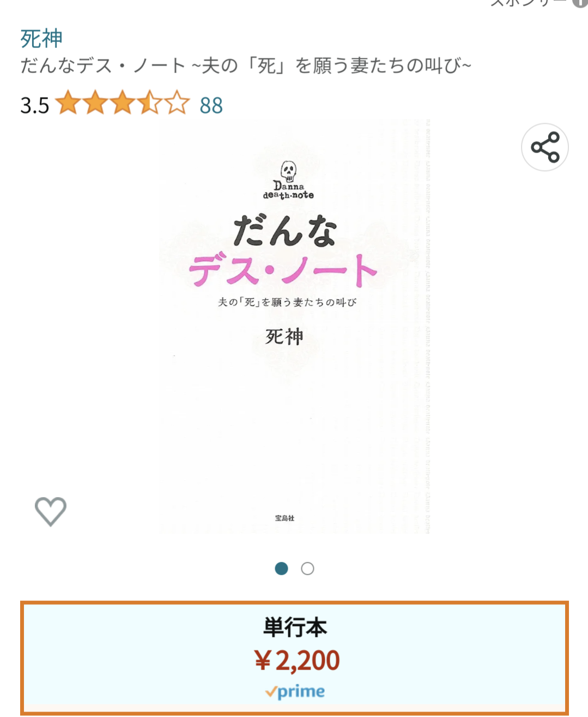Select the 単行本 format option box
This screenshot has width=588, height=717.
tap(294, 658)
